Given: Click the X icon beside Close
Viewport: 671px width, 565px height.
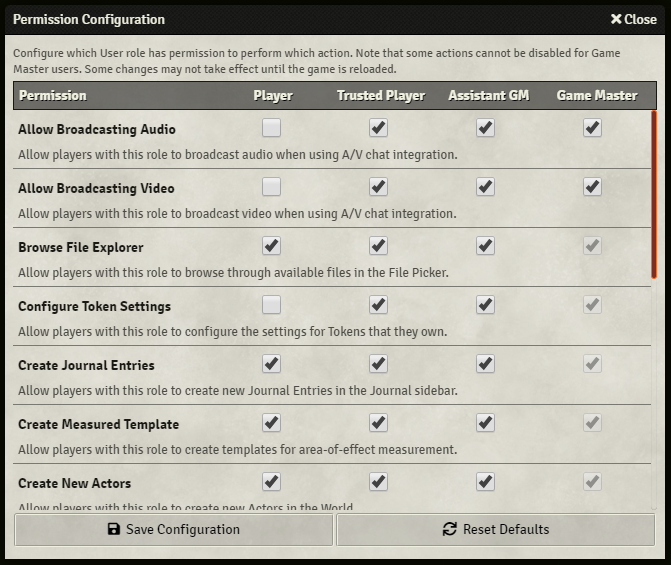Looking at the screenshot, I should click(616, 19).
